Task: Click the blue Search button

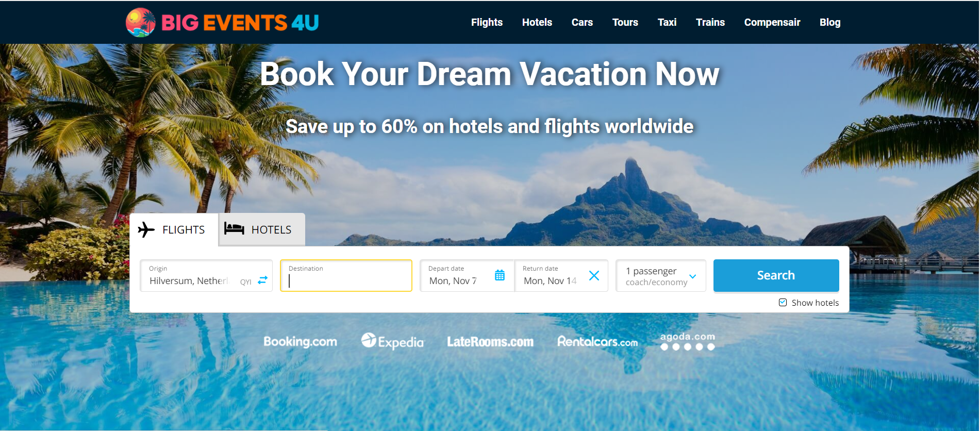Action: click(x=776, y=275)
